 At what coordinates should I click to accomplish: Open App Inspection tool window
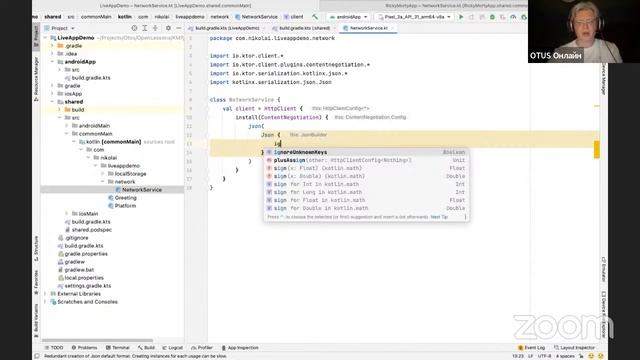pos(240,348)
